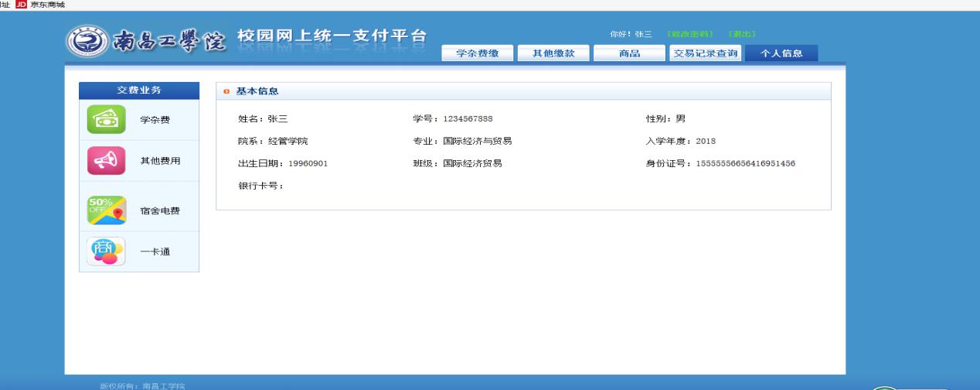Select the 个人信息 tab
Image resolution: width=980 pixels, height=390 pixels.
point(781,53)
